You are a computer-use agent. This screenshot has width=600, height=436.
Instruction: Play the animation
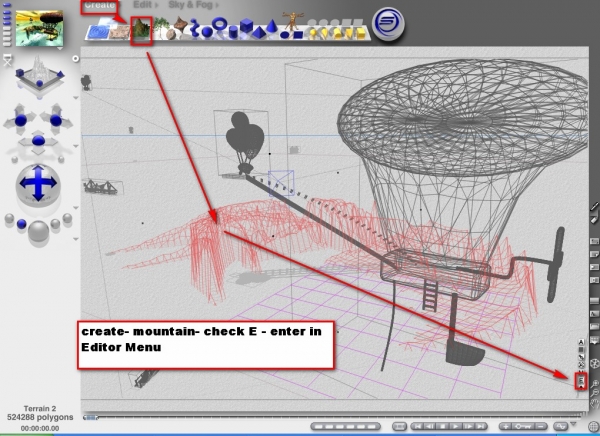click(455, 426)
